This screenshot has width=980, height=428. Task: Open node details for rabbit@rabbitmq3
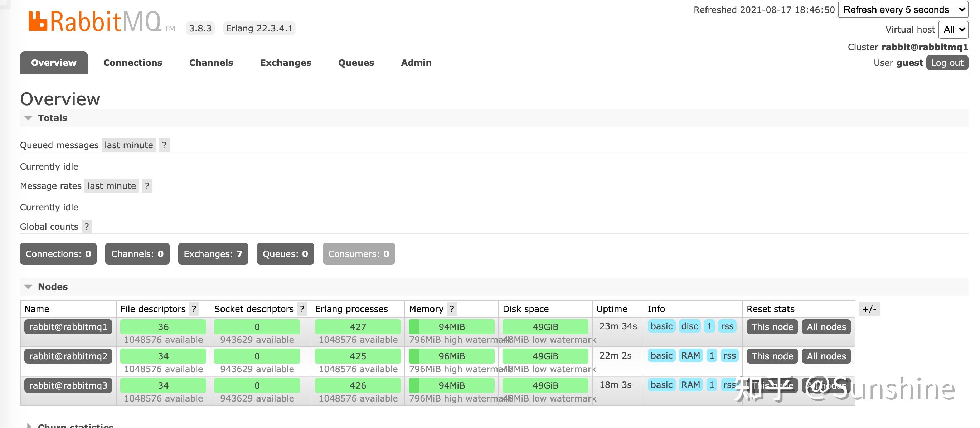(x=68, y=385)
